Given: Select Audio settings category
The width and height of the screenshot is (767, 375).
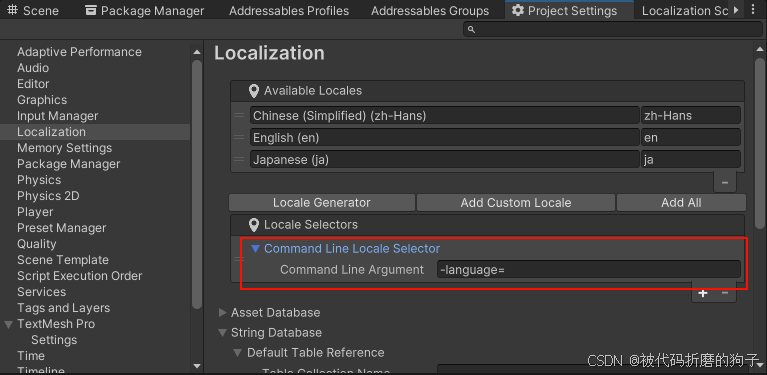Looking at the screenshot, I should tap(33, 68).
